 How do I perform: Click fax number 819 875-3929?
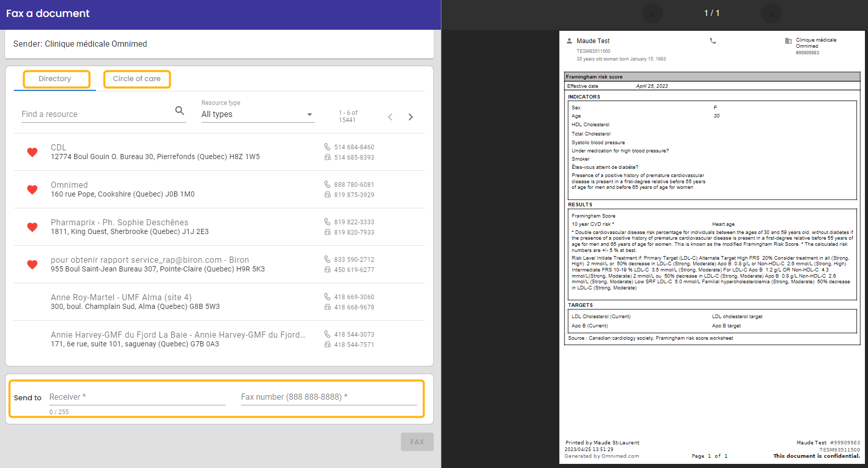[354, 195]
